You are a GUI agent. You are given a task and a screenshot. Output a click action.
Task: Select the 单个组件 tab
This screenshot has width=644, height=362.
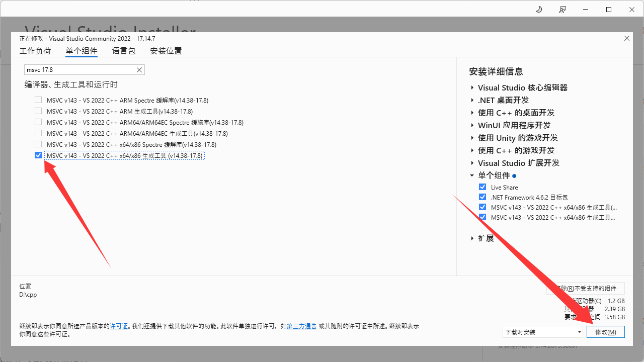tap(82, 51)
